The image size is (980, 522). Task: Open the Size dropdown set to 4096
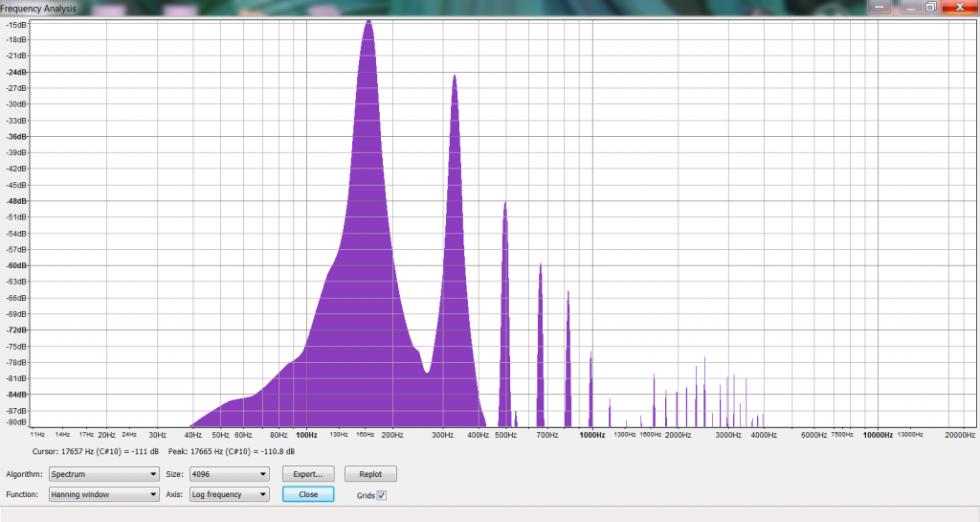[230, 474]
